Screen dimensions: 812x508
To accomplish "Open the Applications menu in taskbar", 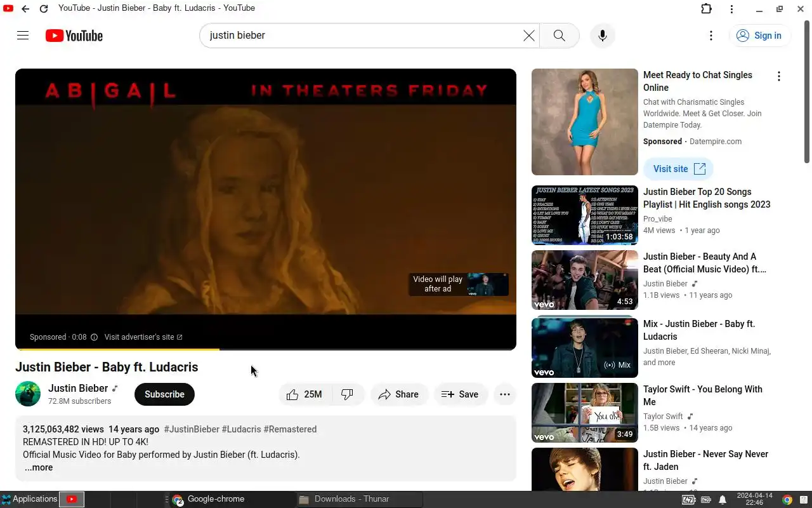I will point(29,499).
